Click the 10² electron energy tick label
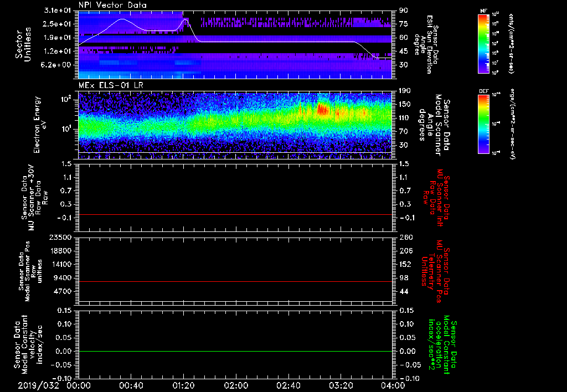Viewport: 567px width, 392px height. [x=66, y=99]
